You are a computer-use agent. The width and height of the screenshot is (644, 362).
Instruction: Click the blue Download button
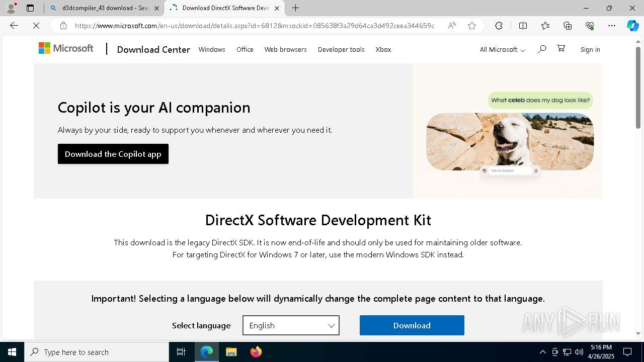pyautogui.click(x=412, y=325)
